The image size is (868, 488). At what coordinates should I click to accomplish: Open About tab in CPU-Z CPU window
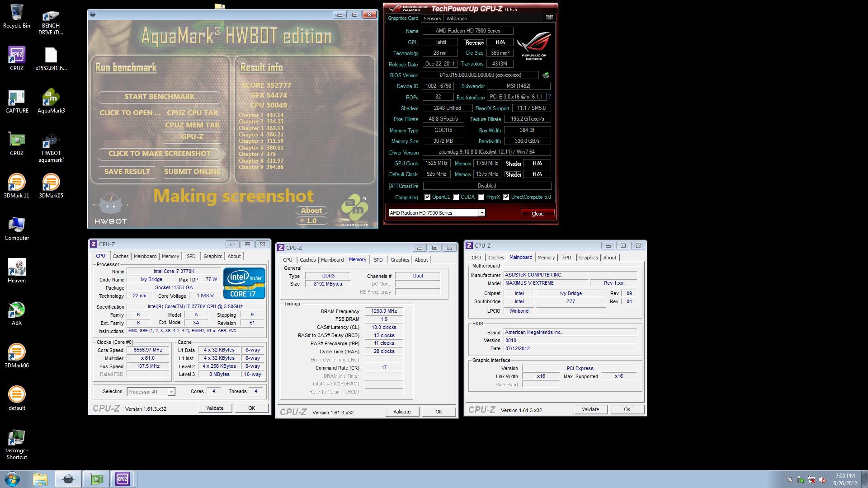point(234,256)
